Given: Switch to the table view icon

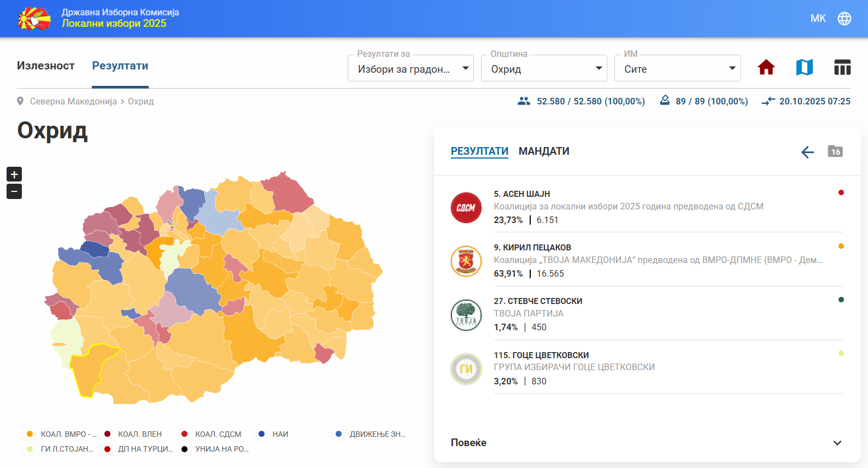Looking at the screenshot, I should pyautogui.click(x=842, y=67).
